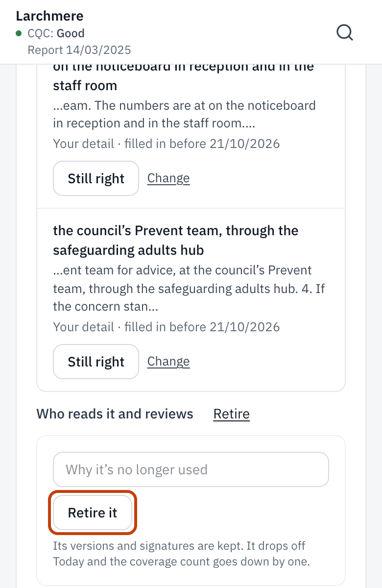Click Change for the Prevent team detail
Viewport: 382px width, 588px height.
click(x=168, y=362)
